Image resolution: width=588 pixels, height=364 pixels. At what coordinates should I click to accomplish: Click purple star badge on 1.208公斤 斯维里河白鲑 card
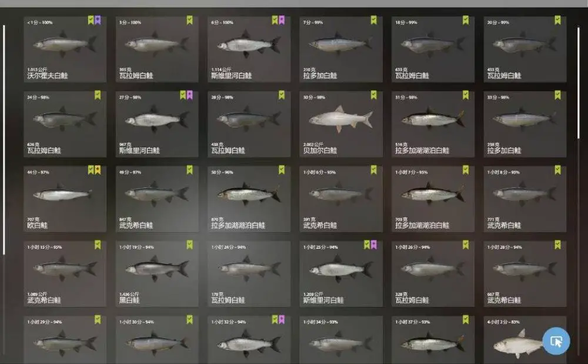click(374, 245)
